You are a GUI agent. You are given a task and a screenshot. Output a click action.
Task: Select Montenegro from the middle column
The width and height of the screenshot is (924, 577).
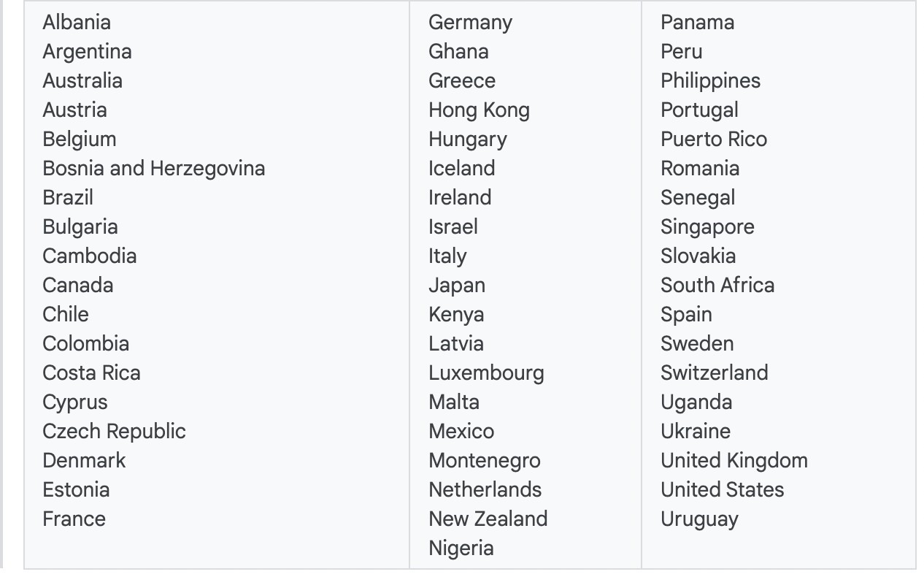click(485, 461)
